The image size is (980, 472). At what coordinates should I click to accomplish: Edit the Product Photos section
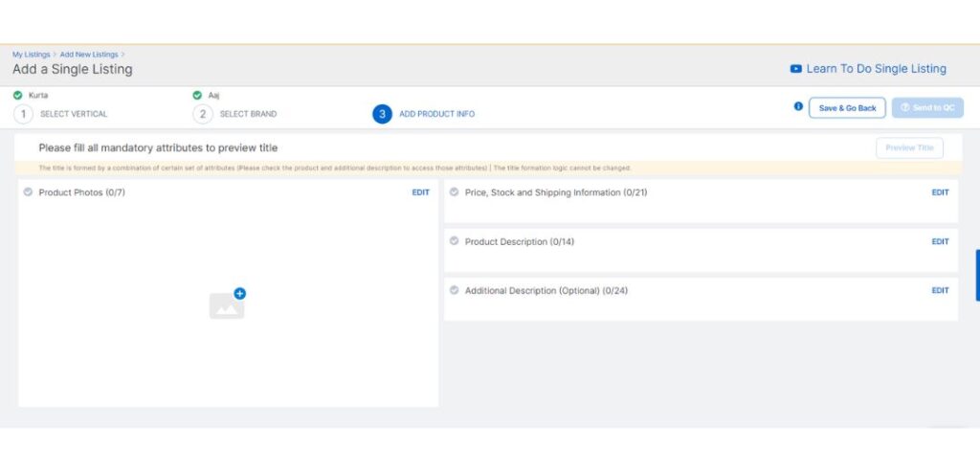point(421,192)
